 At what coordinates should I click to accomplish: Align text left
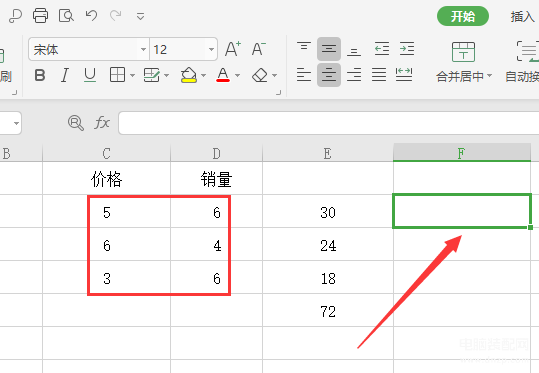[x=304, y=75]
